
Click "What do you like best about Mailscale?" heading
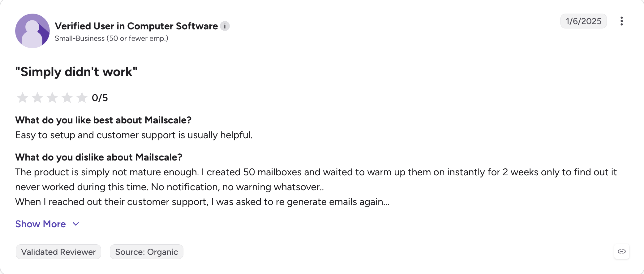[x=103, y=120]
